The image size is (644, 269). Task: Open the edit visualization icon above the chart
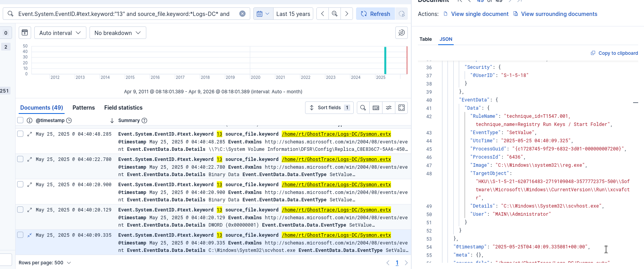point(402,33)
